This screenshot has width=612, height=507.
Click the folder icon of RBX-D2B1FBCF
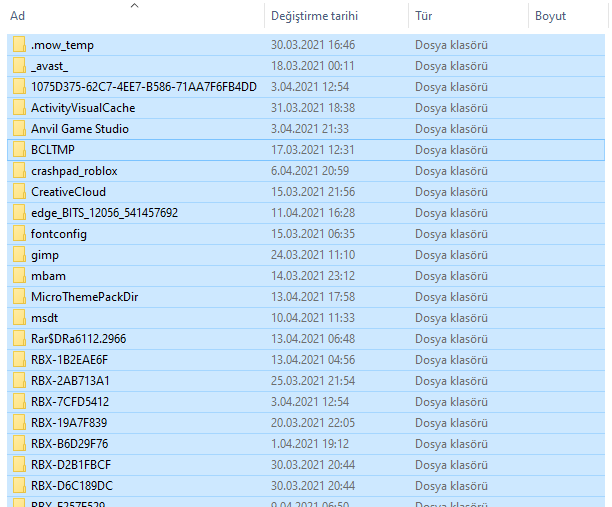(x=19, y=464)
